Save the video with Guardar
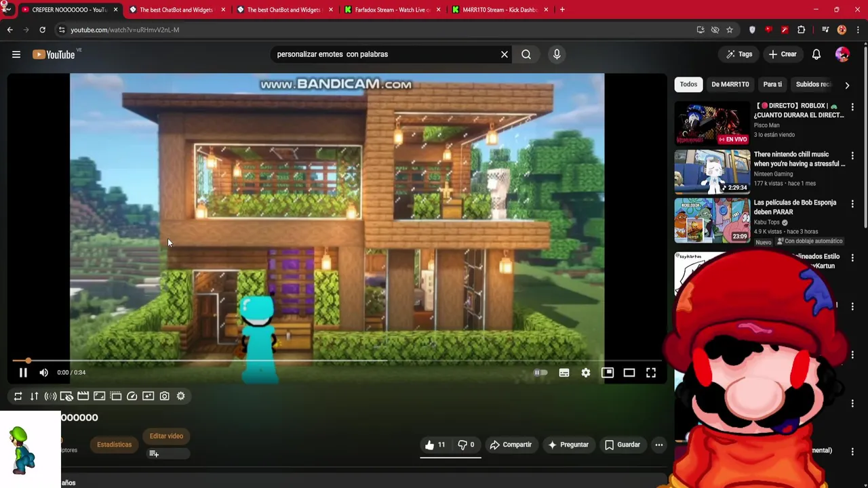This screenshot has width=868, height=488. pos(622,445)
